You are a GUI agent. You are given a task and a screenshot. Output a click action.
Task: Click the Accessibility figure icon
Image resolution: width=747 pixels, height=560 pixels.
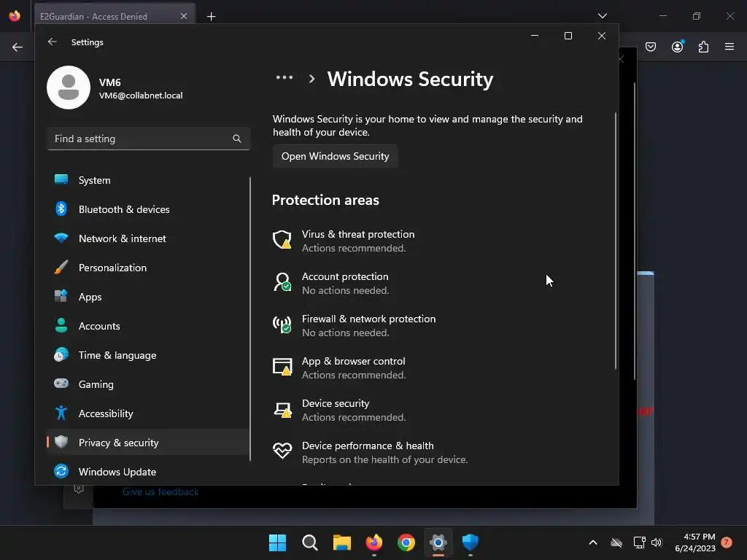coord(61,413)
